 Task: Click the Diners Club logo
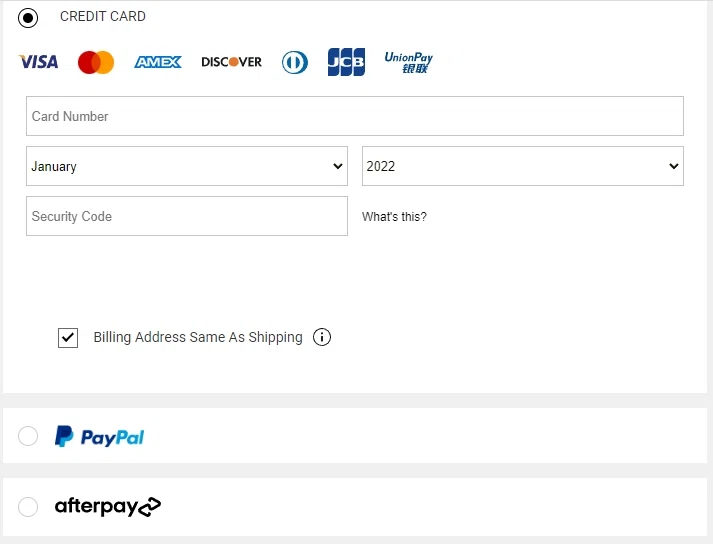point(294,62)
